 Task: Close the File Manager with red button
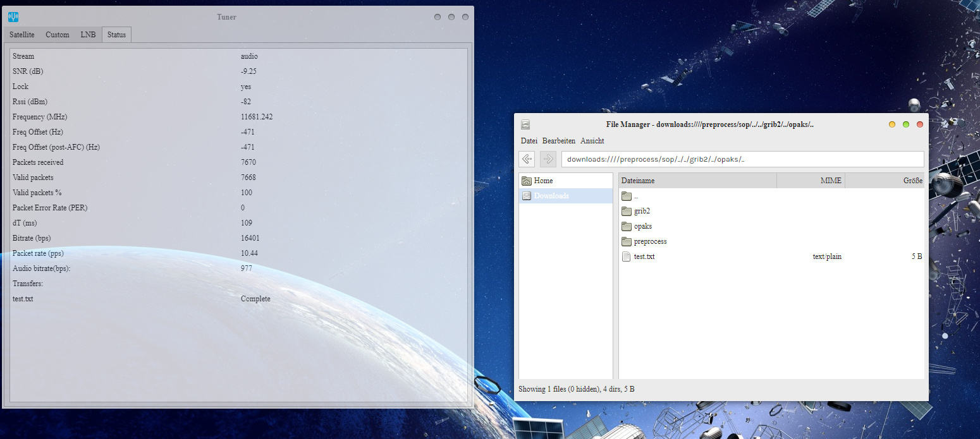coord(920,124)
